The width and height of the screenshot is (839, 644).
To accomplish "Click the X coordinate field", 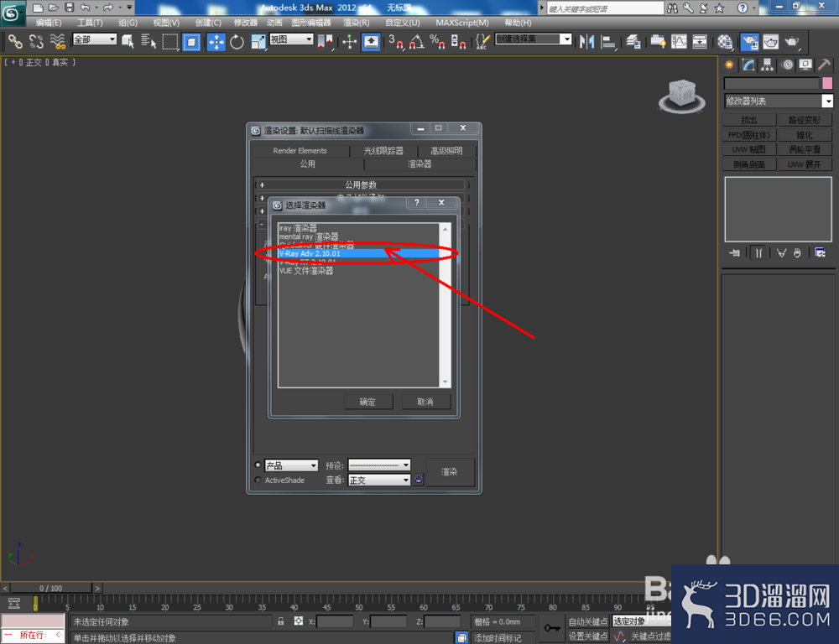I will point(335,621).
